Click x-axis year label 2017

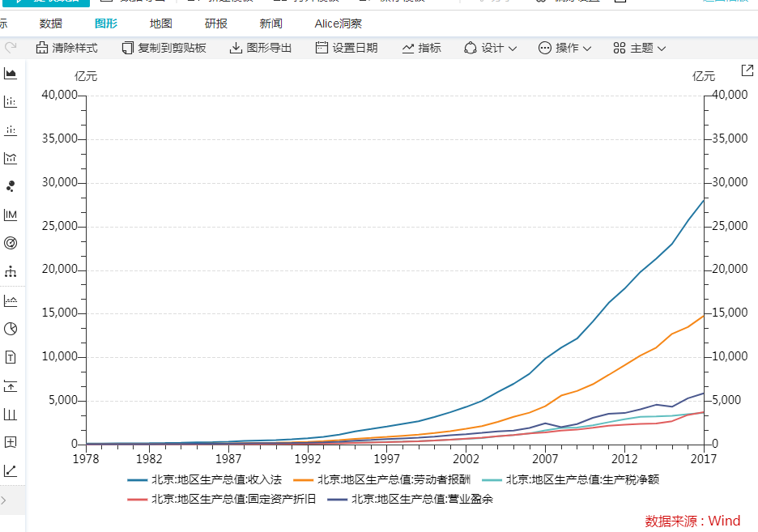(x=704, y=458)
